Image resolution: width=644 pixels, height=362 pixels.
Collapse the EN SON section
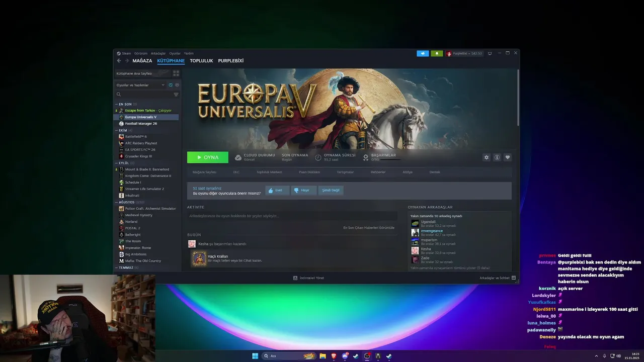(x=115, y=104)
